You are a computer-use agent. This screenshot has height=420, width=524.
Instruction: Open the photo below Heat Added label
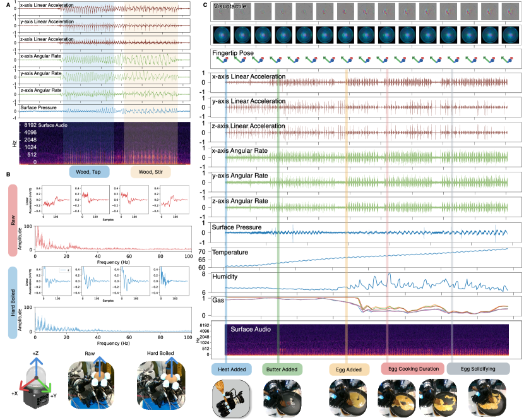[x=231, y=399]
